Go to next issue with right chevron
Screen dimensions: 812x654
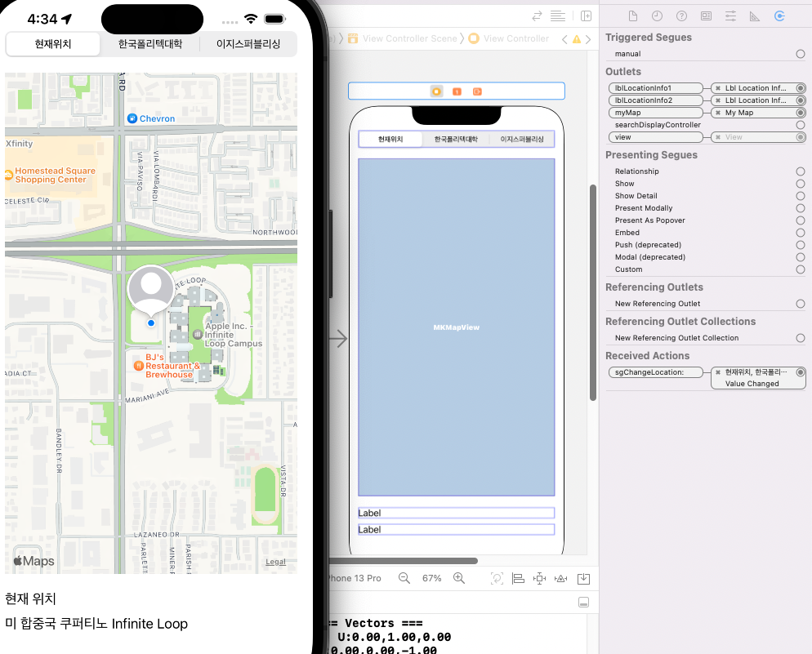(x=588, y=39)
